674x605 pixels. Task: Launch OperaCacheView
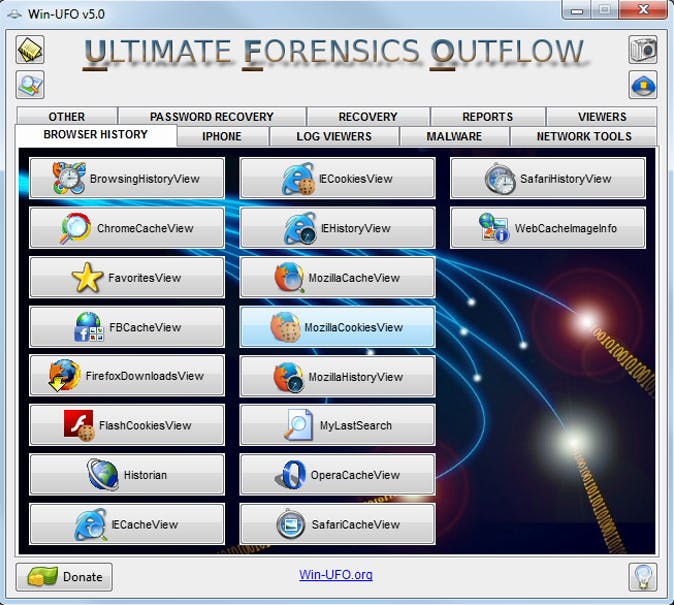point(337,474)
